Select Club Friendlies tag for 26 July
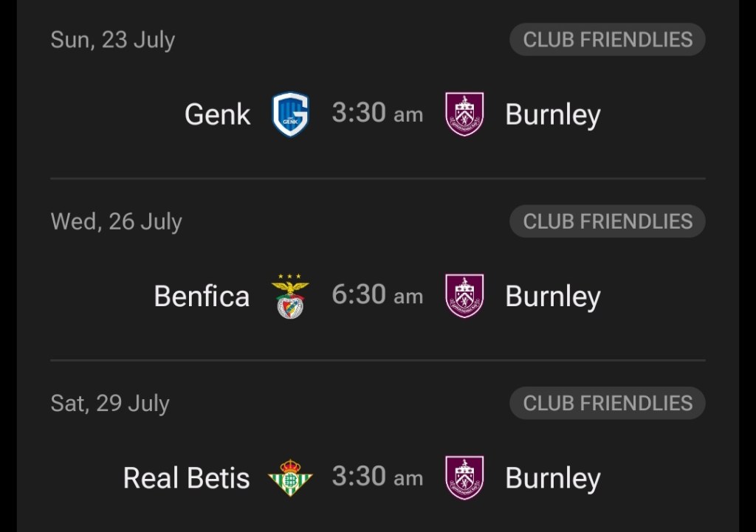The image size is (756, 532). [x=607, y=221]
